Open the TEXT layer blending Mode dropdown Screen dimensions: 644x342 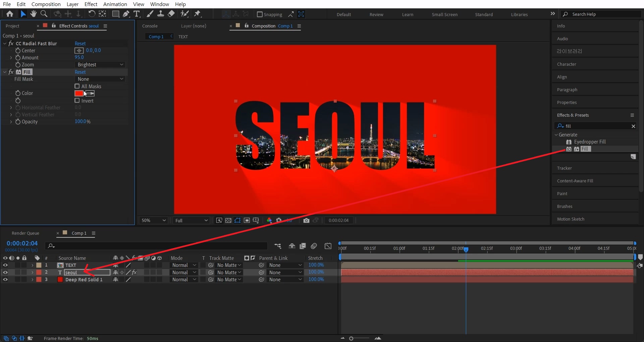184,265
